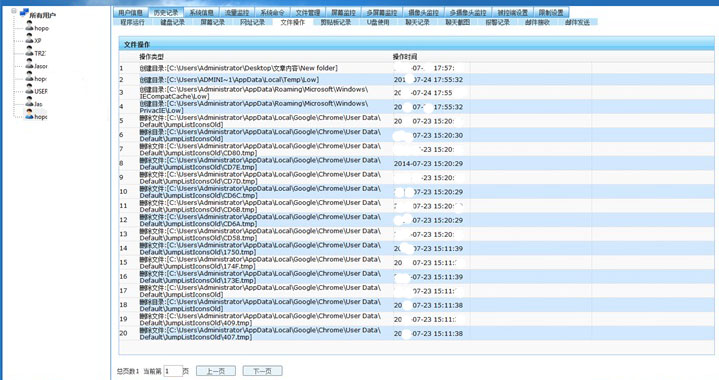Switch to the 摄像头监控 tab
Screen dimensions: 719x380
pyautogui.click(x=423, y=12)
